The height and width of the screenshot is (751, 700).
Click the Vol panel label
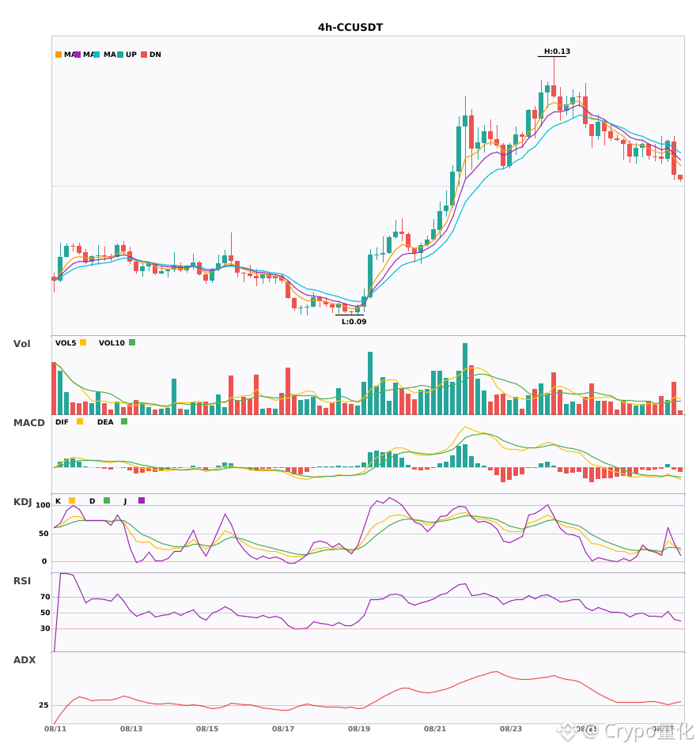[x=21, y=344]
